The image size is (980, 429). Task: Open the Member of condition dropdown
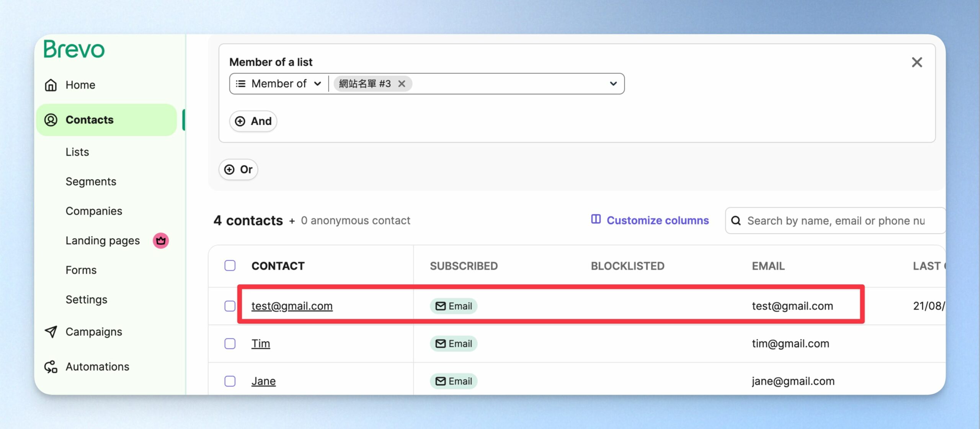(278, 84)
